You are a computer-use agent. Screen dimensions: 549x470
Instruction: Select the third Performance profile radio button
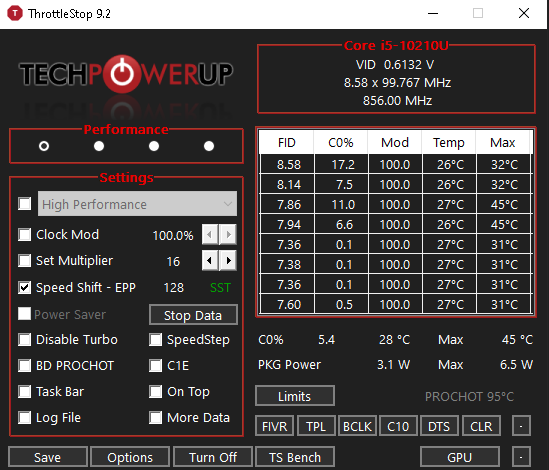(154, 146)
